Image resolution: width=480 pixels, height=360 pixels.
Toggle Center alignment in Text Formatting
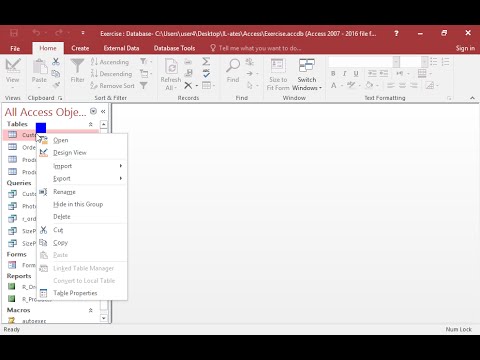pos(402,86)
